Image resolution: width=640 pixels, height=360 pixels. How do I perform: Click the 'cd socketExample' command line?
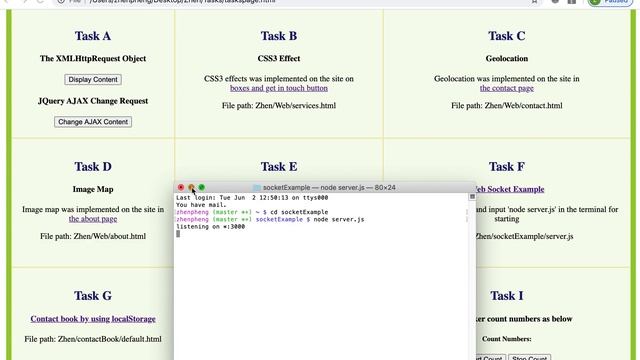pos(252,212)
